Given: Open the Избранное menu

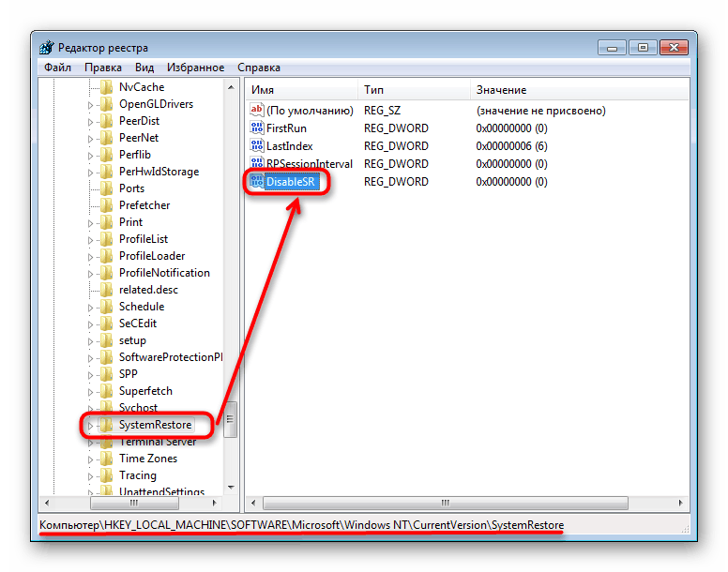Looking at the screenshot, I should [195, 68].
